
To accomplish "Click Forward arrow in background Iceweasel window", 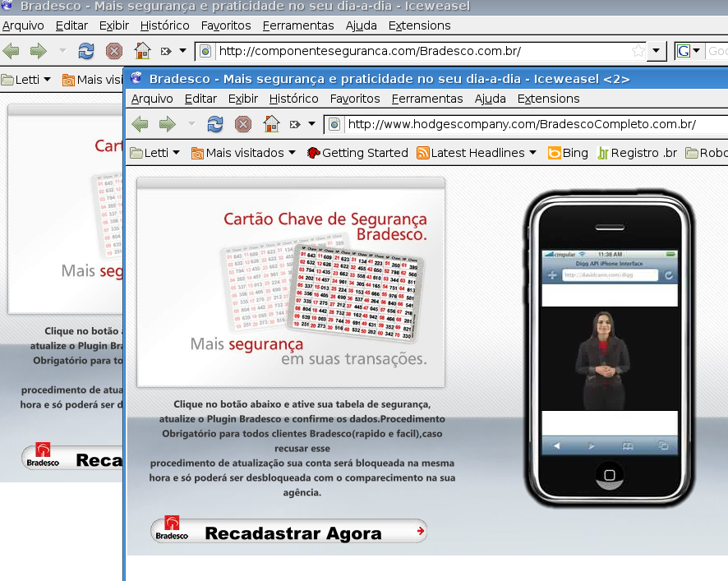I will (39, 51).
